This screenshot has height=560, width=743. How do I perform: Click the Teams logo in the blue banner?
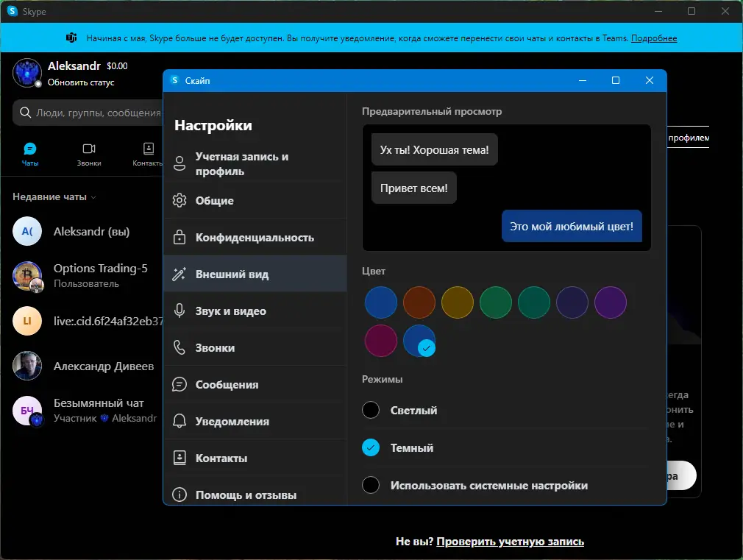(x=71, y=38)
